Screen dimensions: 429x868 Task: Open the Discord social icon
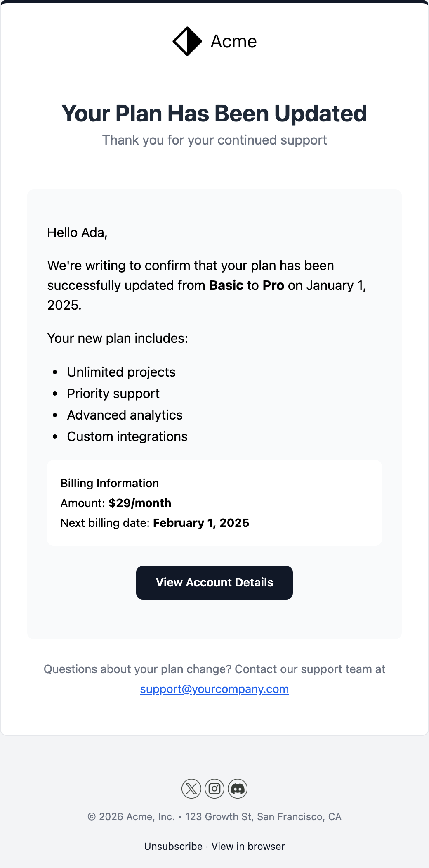coord(238,789)
